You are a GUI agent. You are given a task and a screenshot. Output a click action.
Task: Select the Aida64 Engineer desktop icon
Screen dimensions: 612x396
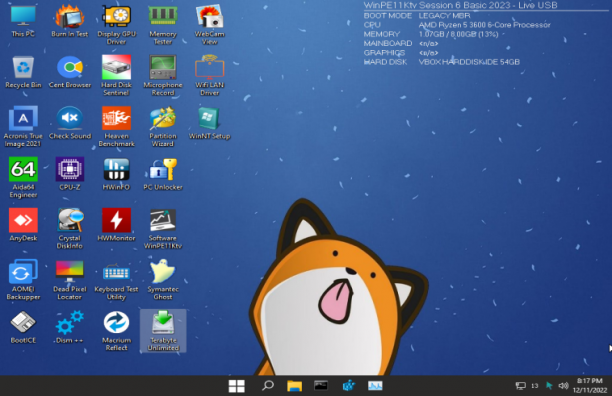pyautogui.click(x=23, y=177)
